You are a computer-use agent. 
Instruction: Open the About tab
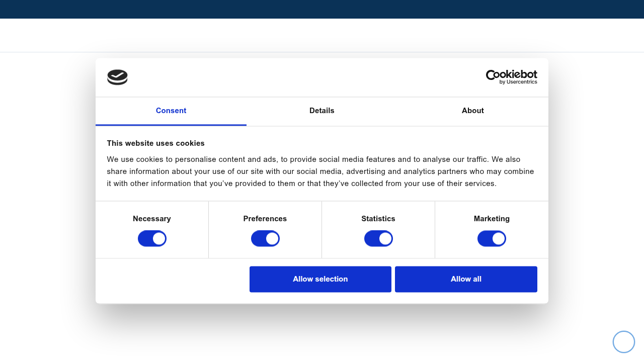(473, 111)
